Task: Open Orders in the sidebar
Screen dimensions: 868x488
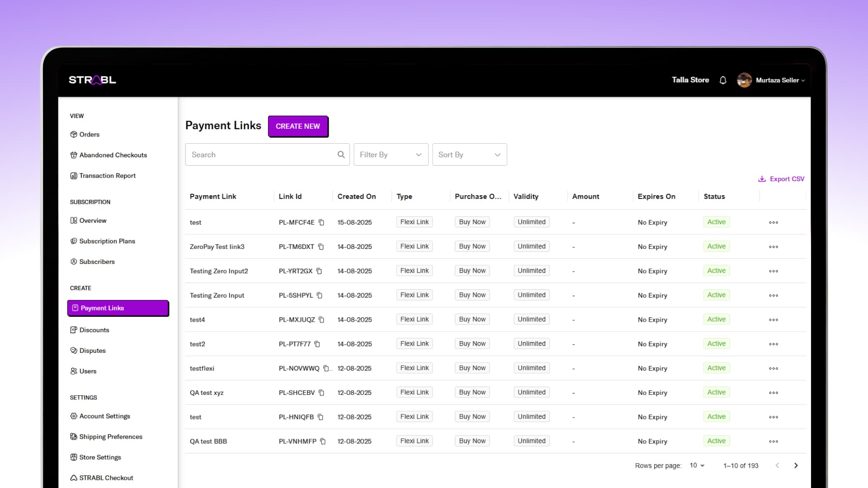Action: 89,134
